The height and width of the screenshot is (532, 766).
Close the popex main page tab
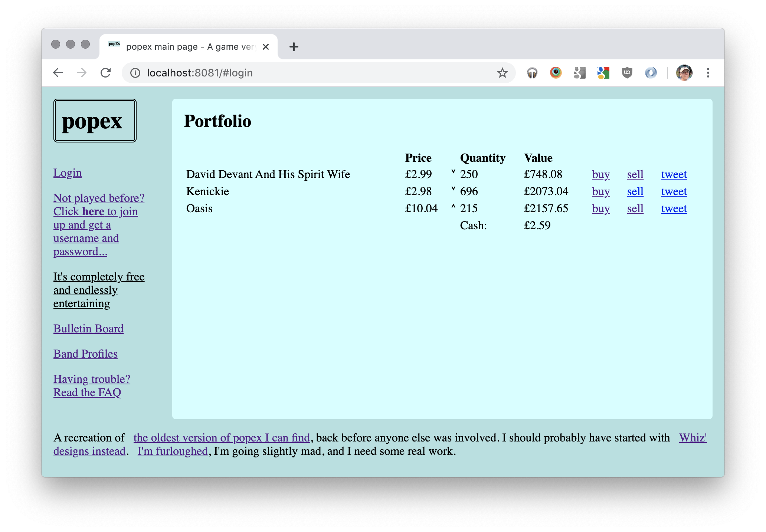[x=266, y=47]
